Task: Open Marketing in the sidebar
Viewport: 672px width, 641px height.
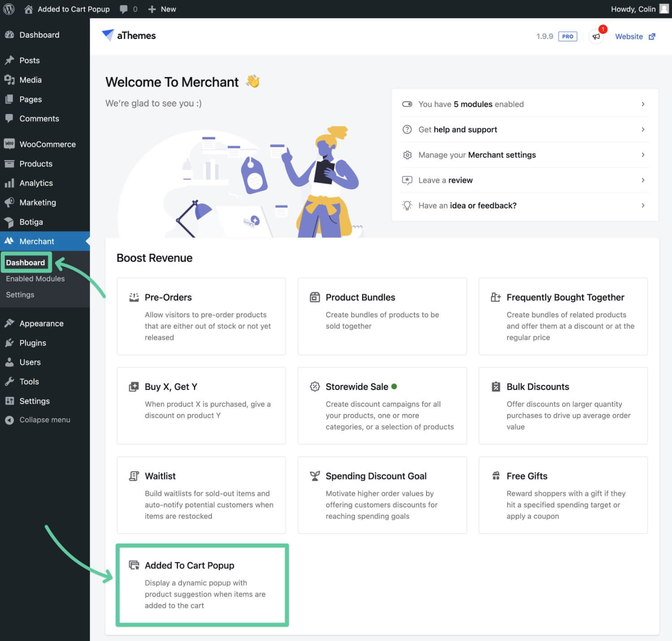Action: point(45,203)
